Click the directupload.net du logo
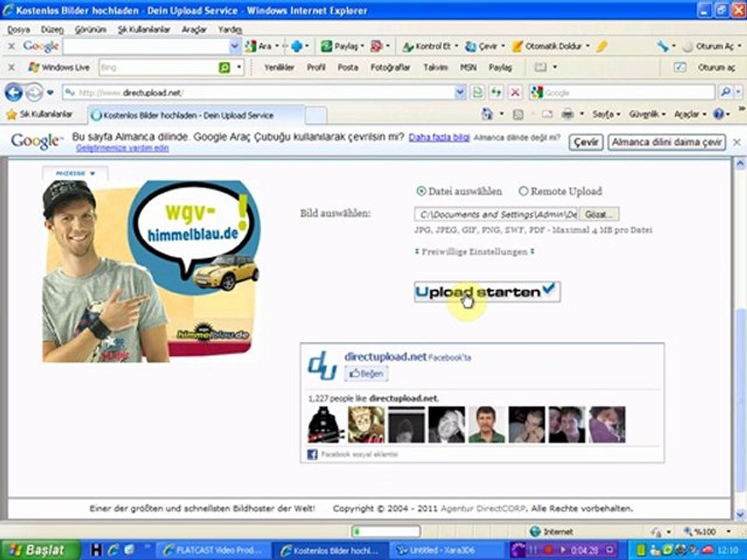Screen dimensions: 747x560 coord(322,366)
